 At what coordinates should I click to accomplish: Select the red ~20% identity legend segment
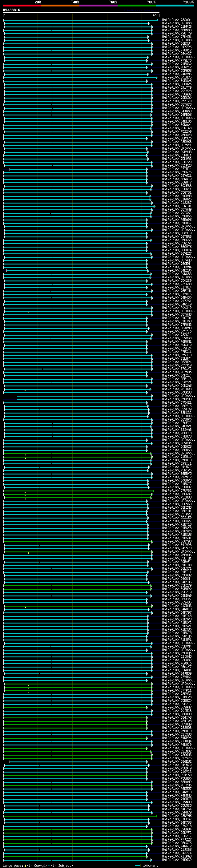[x=22, y=6]
